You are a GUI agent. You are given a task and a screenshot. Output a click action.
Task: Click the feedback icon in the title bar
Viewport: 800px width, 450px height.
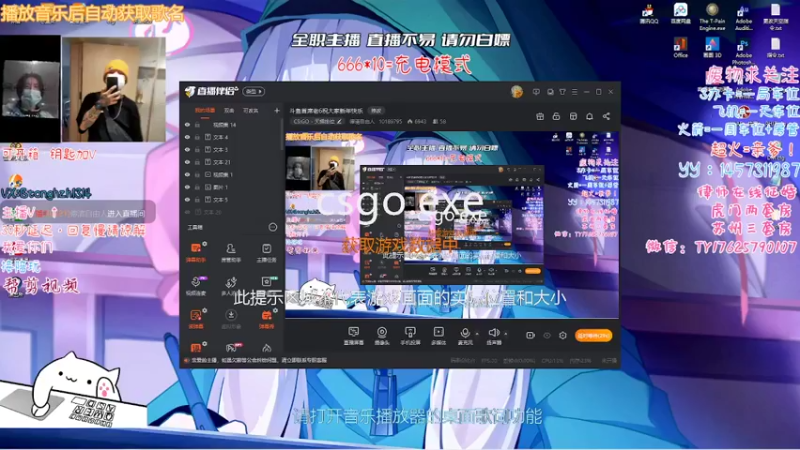pyautogui.click(x=536, y=92)
